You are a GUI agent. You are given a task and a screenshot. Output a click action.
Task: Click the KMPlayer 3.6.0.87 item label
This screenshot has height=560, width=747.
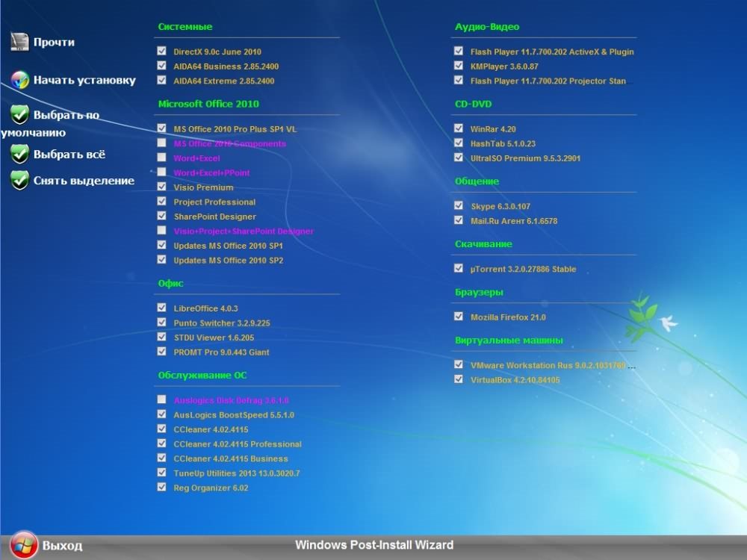click(x=504, y=66)
